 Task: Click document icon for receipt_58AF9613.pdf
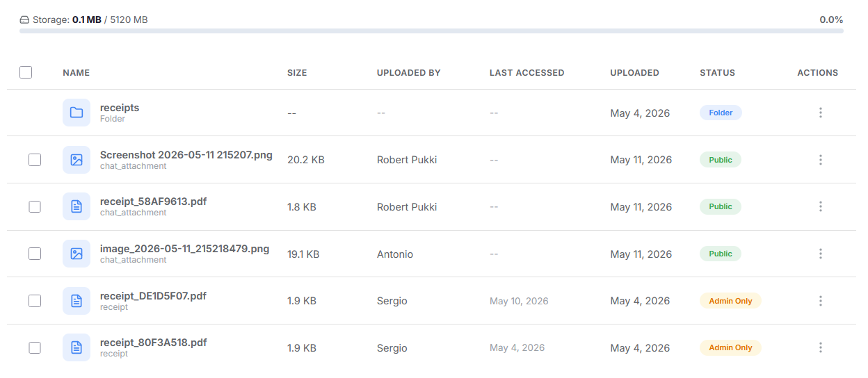pos(77,206)
